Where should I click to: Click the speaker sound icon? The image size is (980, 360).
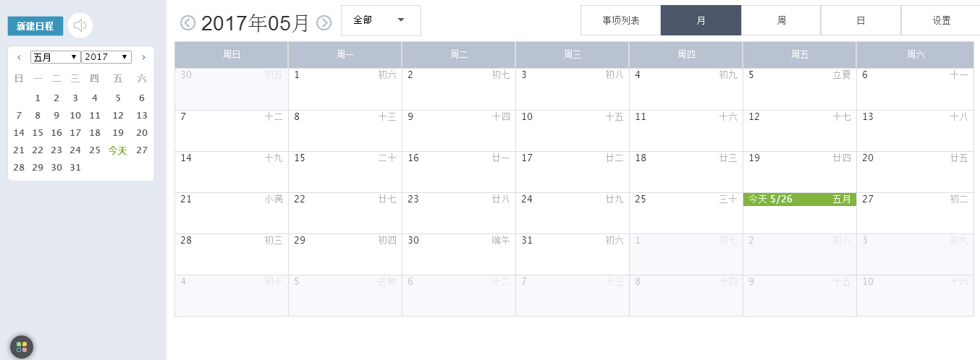[x=80, y=26]
